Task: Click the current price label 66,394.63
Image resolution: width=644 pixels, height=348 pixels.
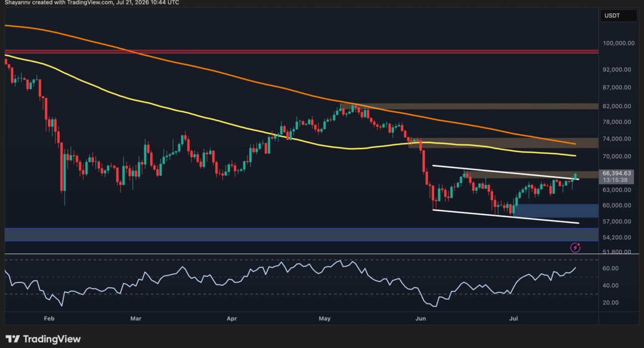Action: coord(617,173)
